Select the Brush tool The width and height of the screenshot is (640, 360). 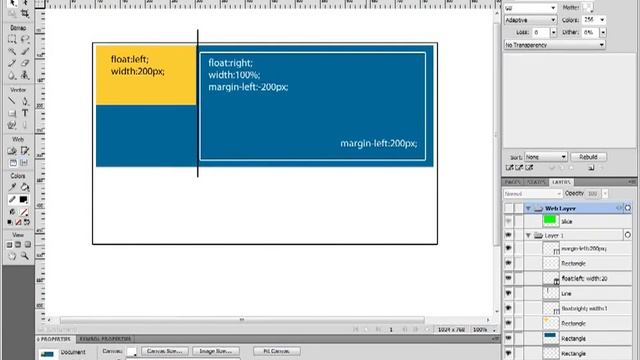[25, 51]
